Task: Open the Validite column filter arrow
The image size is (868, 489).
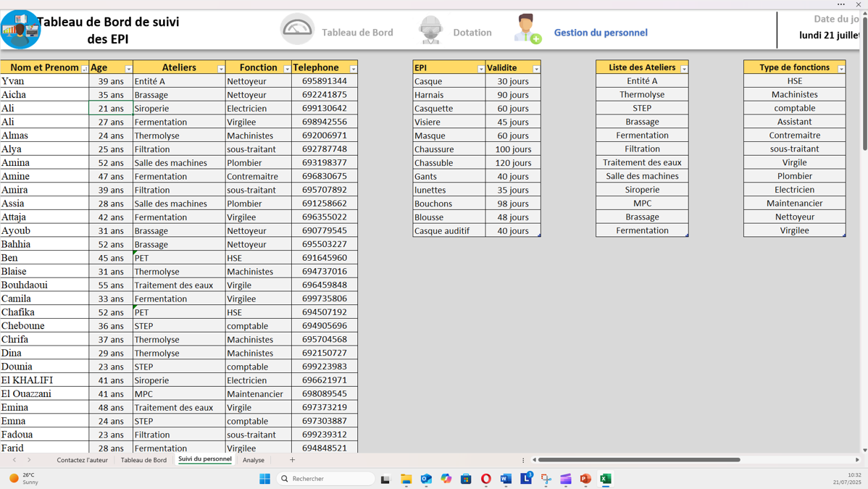Action: [536, 69]
